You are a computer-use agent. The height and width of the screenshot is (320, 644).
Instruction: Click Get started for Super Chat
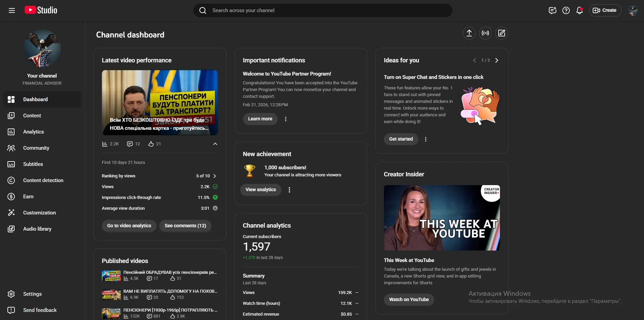pos(401,139)
